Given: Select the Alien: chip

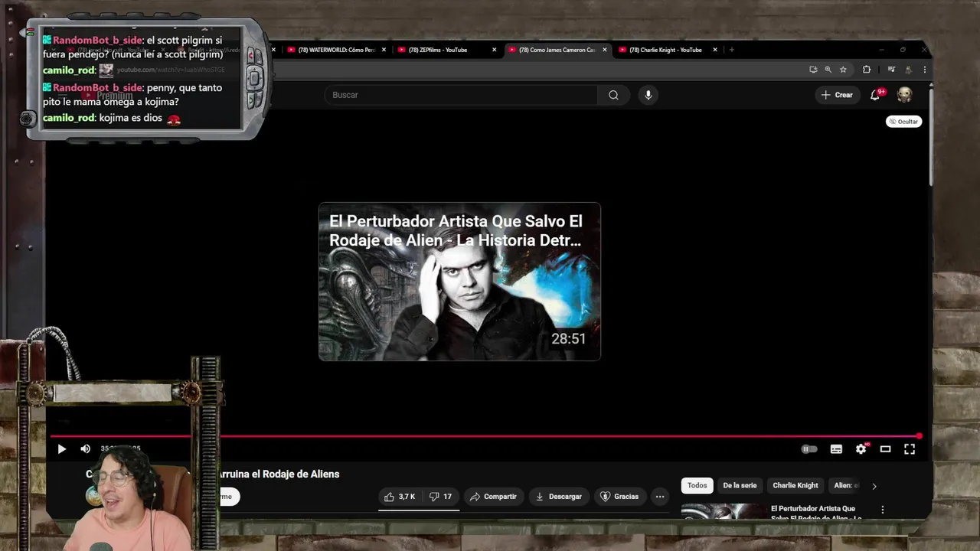Looking at the screenshot, I should click(x=846, y=485).
